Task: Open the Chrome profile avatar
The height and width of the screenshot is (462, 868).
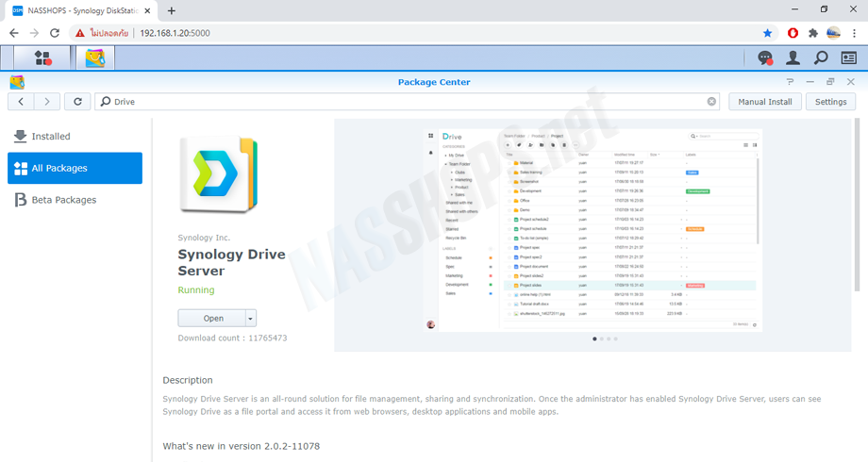Action: point(833,33)
